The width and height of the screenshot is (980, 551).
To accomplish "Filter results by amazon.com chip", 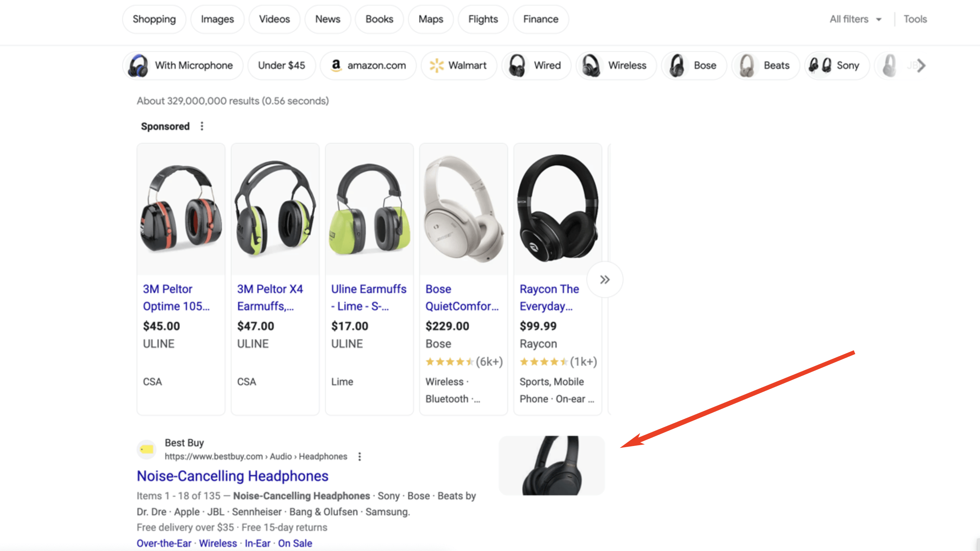I will click(368, 65).
